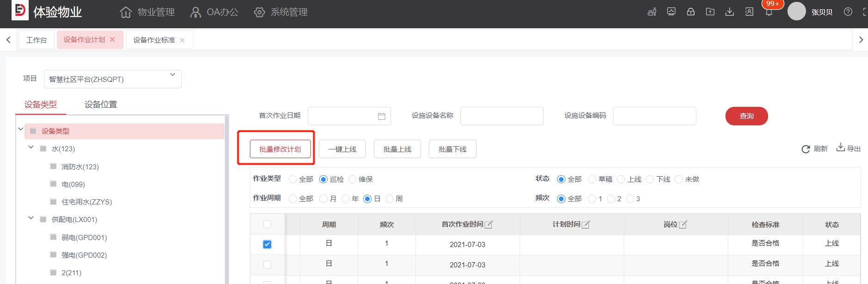Screen dimensions: 868x284
Task: Click edit pencil icon beside 首次作业时间 header
Action: pyautogui.click(x=489, y=224)
